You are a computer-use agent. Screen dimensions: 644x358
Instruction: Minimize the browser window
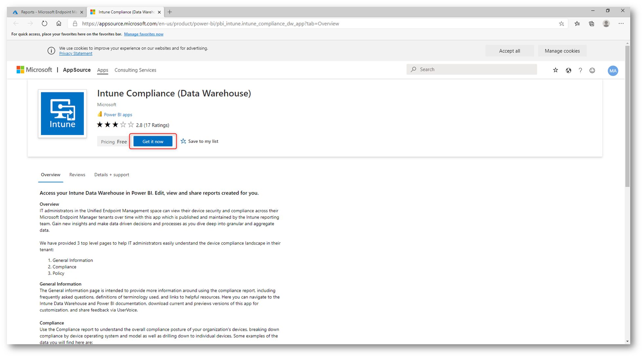(593, 11)
